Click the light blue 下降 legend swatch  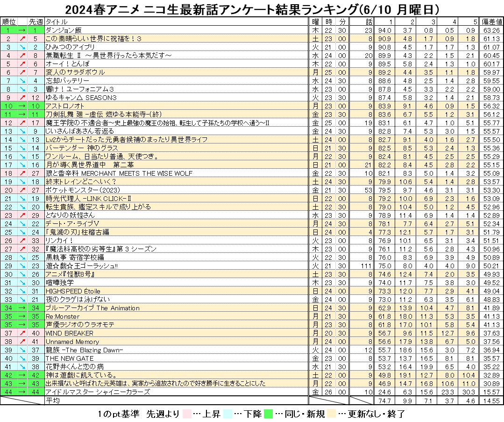tap(227, 414)
